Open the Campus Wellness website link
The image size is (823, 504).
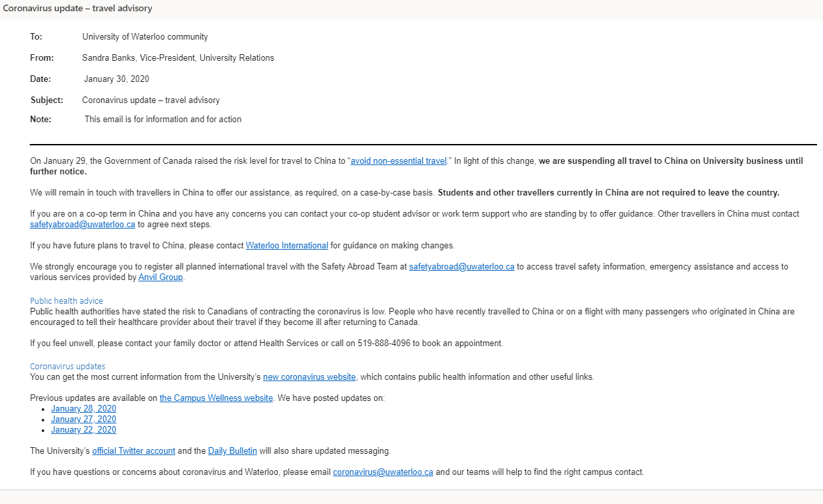tap(216, 398)
